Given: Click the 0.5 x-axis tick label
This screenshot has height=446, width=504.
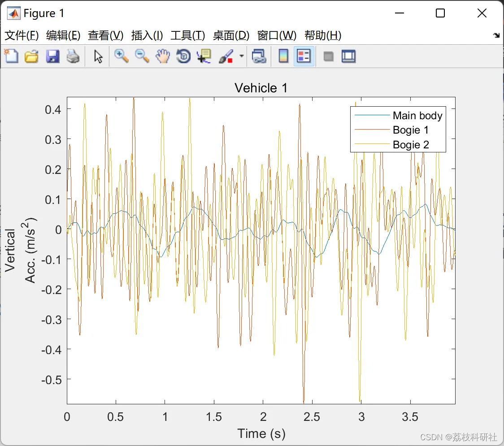Looking at the screenshot, I should 115,417.
